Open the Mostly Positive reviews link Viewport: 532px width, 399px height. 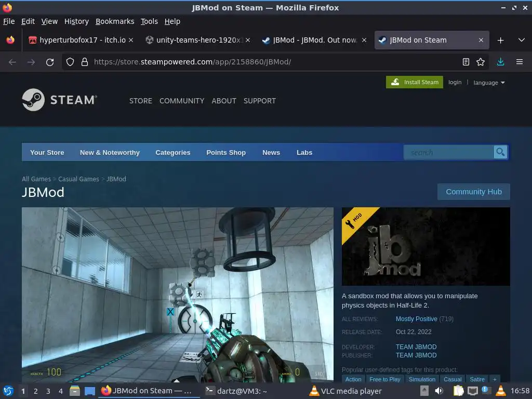416,319
